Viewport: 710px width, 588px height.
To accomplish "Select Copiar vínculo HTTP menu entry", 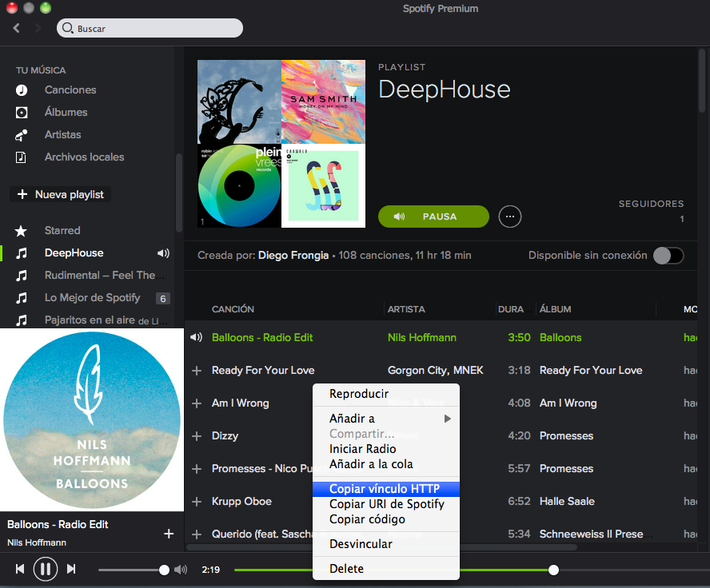I will pos(385,489).
